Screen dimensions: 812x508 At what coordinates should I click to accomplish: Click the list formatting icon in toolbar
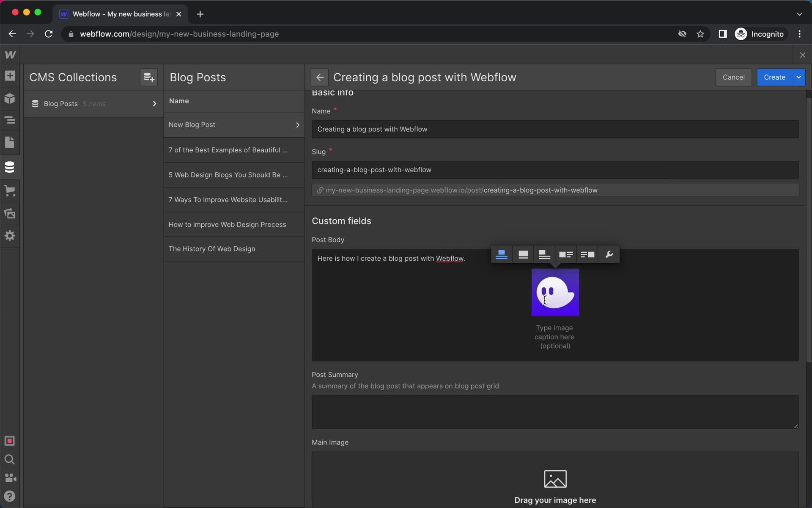566,254
